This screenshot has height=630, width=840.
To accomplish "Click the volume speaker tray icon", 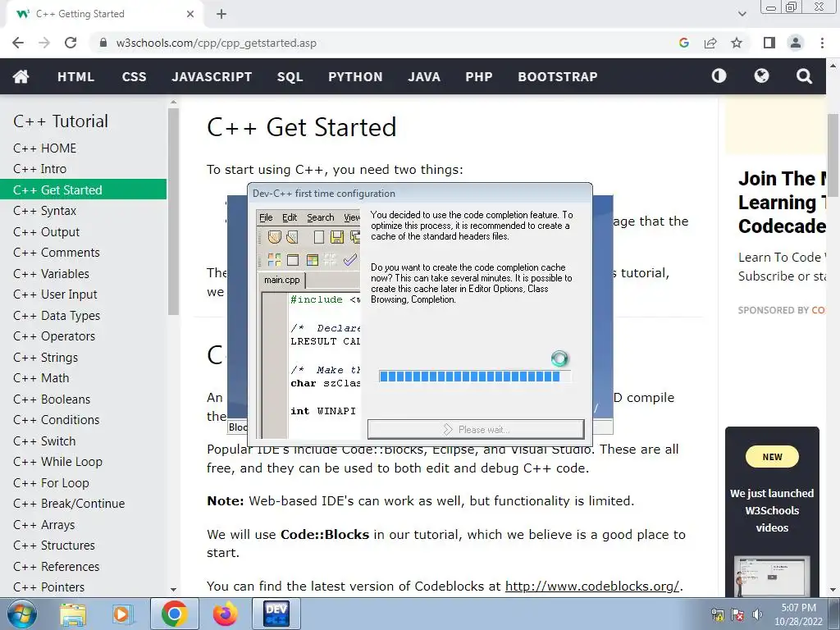I will (x=757, y=614).
